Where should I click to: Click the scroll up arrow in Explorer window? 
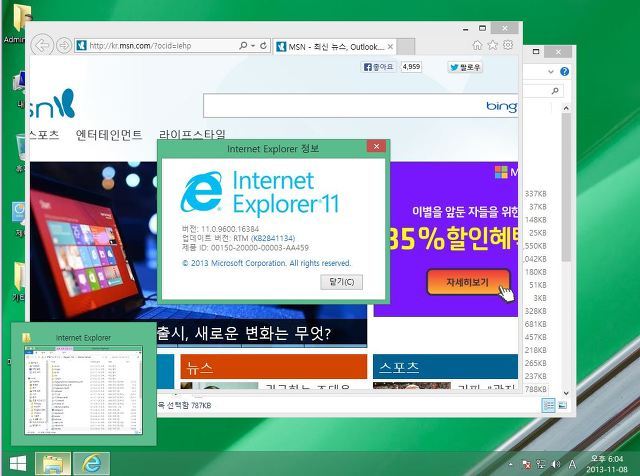click(x=566, y=108)
